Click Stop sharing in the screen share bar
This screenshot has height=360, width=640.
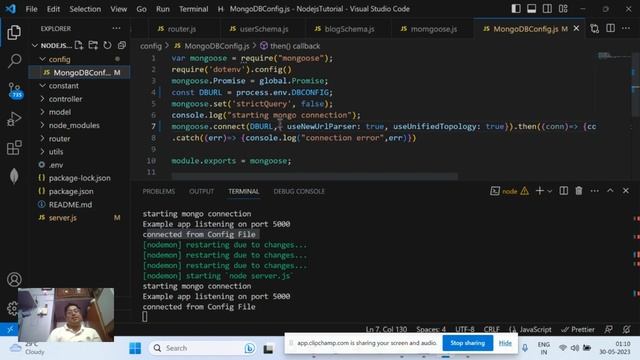tap(468, 343)
